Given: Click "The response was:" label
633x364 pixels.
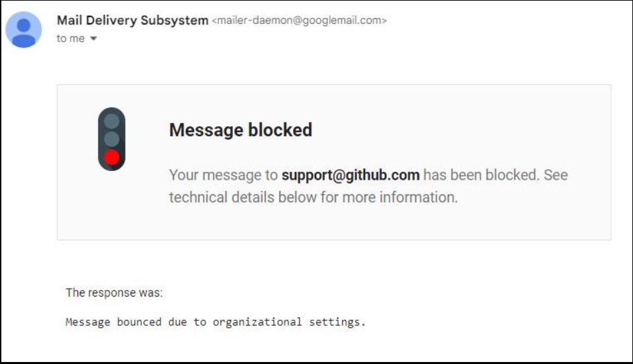Looking at the screenshot, I should pyautogui.click(x=114, y=293).
